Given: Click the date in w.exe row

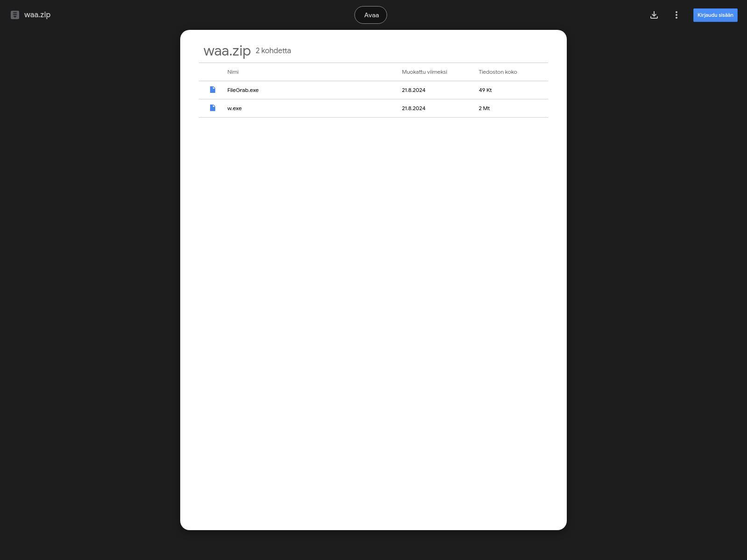Looking at the screenshot, I should pos(414,108).
